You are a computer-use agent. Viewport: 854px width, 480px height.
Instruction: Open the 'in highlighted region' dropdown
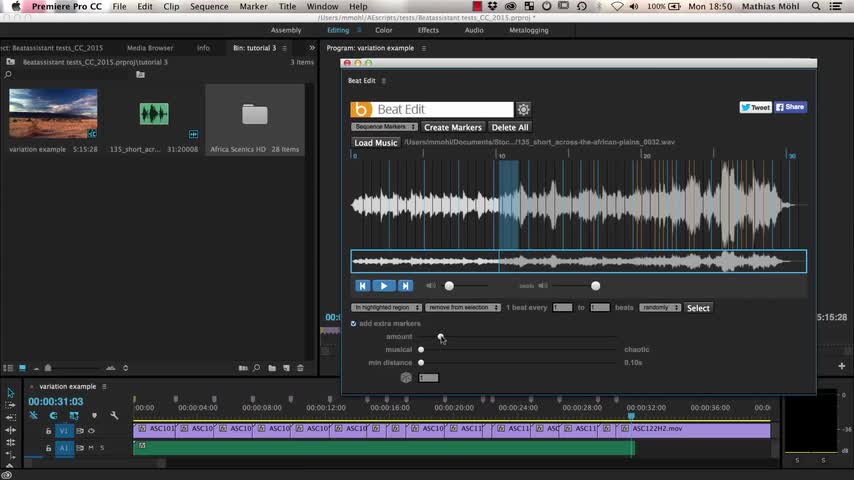386,308
